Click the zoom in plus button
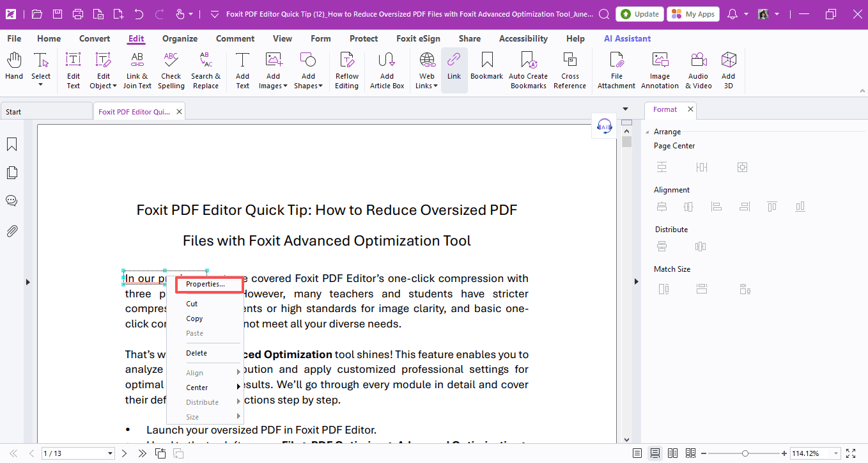This screenshot has width=868, height=463. pyautogui.click(x=784, y=453)
